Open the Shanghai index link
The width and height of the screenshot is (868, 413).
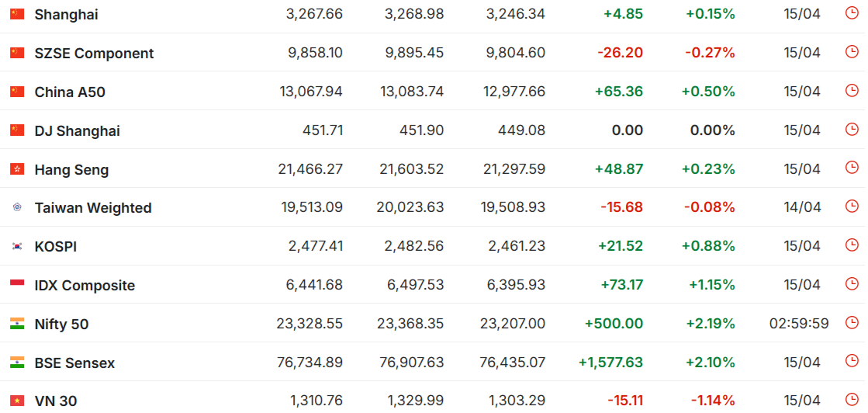(x=67, y=15)
